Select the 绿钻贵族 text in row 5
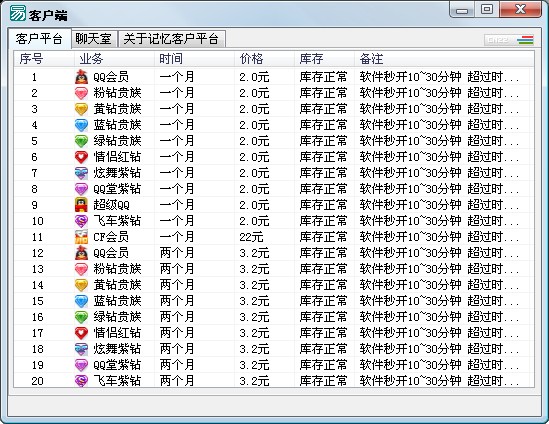The width and height of the screenshot is (549, 424). tap(117, 141)
